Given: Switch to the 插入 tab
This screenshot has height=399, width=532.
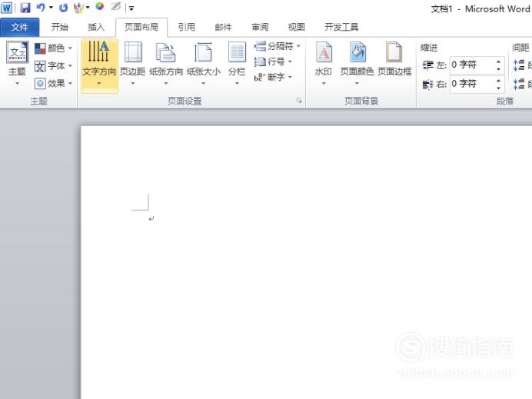Looking at the screenshot, I should click(x=96, y=27).
